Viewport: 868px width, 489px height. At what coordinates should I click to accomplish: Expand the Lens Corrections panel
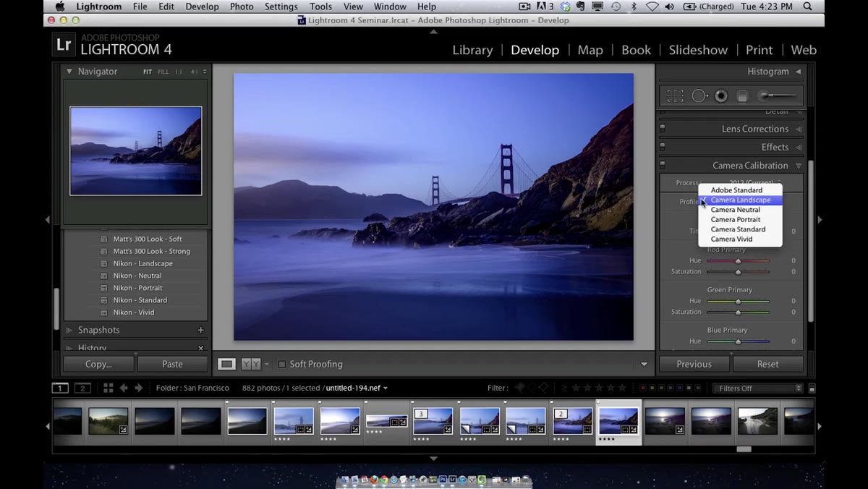point(799,129)
